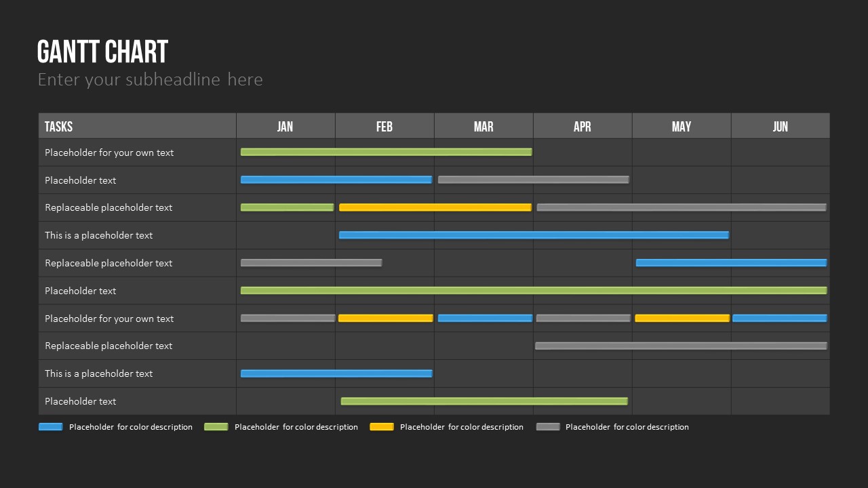Select the green legend color swatch
Viewport: 868px width, 488px height.
click(x=216, y=427)
